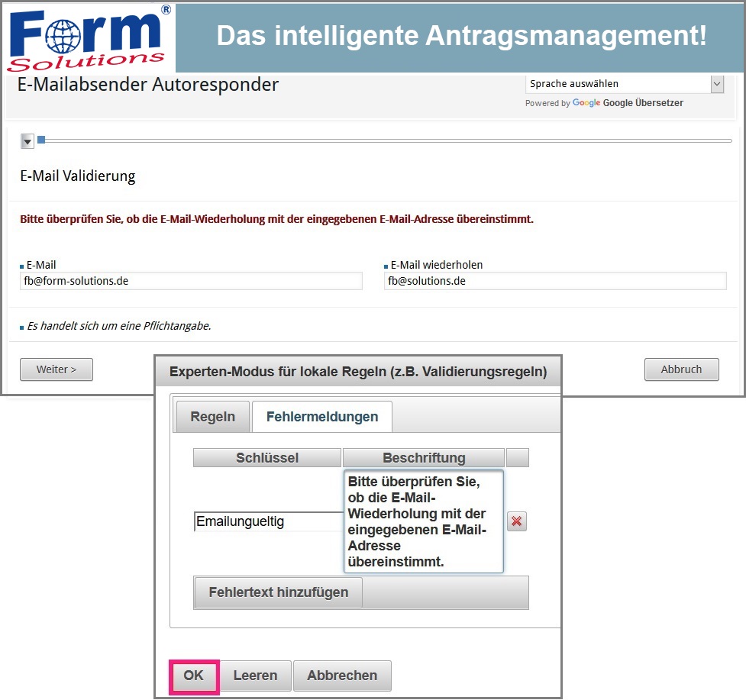Click Fehlertext hinzufügen to add error text
The height and width of the screenshot is (700, 746).
[x=278, y=592]
